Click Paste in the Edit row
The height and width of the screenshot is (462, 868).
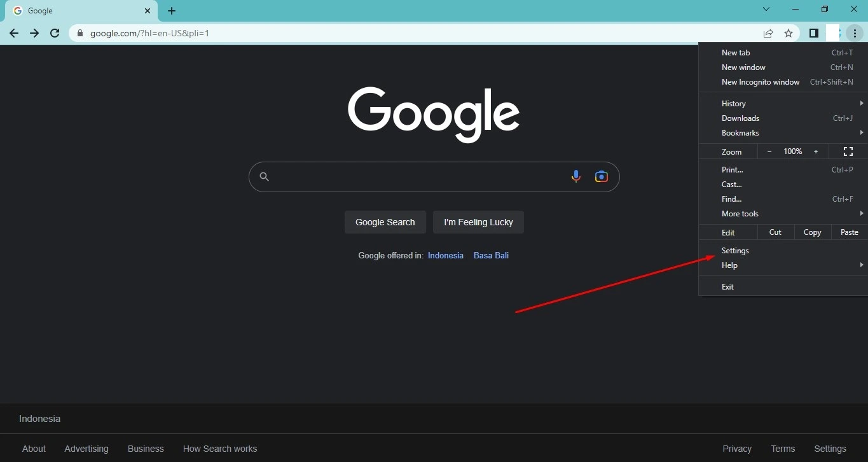tap(849, 232)
